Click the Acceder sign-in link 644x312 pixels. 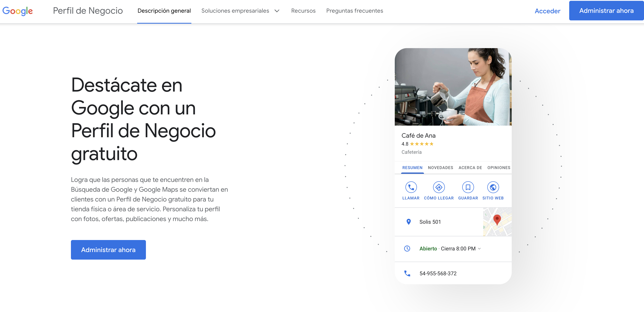click(547, 11)
